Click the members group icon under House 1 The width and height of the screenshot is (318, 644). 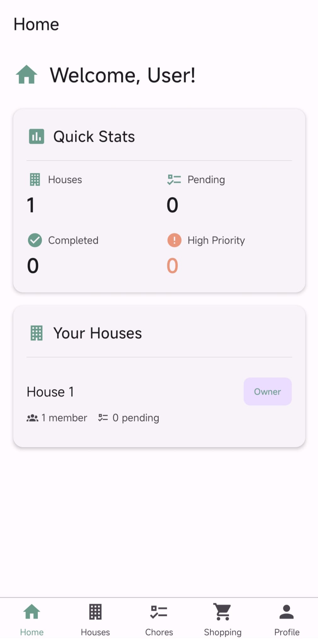point(32,418)
